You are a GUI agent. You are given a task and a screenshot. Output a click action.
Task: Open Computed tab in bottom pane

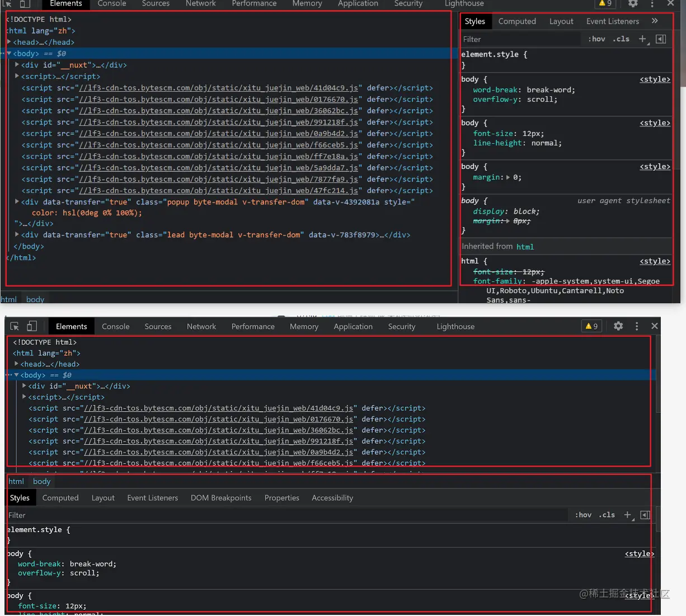click(x=60, y=497)
